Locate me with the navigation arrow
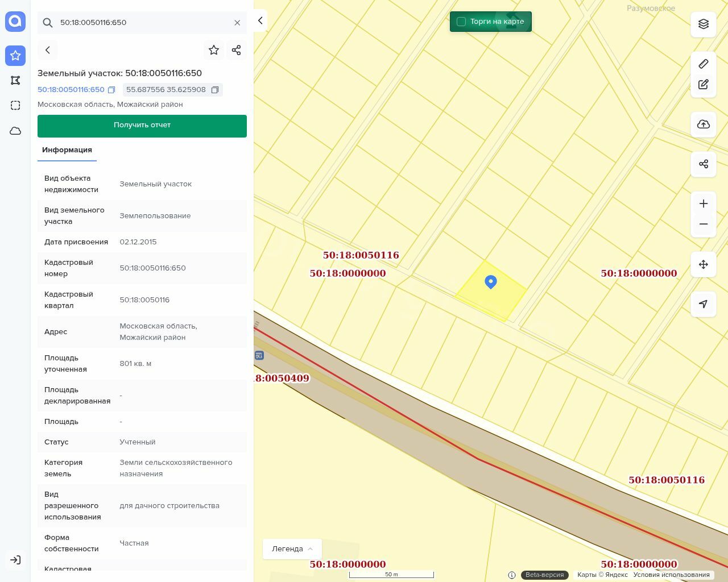Image resolution: width=728 pixels, height=582 pixels. pyautogui.click(x=704, y=304)
